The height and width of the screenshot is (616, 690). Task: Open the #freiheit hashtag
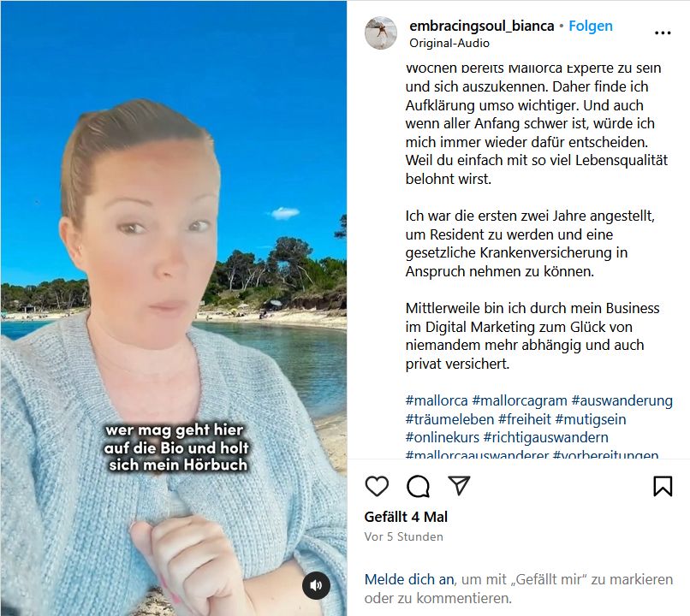point(524,419)
